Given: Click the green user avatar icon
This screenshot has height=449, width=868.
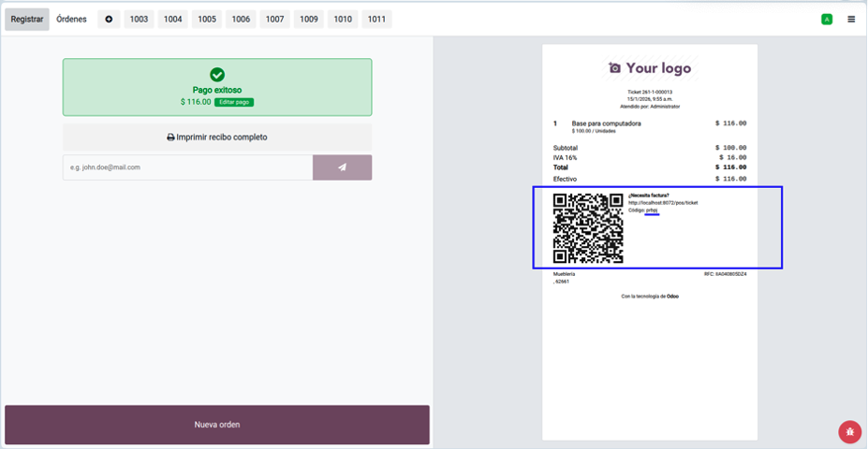Looking at the screenshot, I should pos(827,20).
